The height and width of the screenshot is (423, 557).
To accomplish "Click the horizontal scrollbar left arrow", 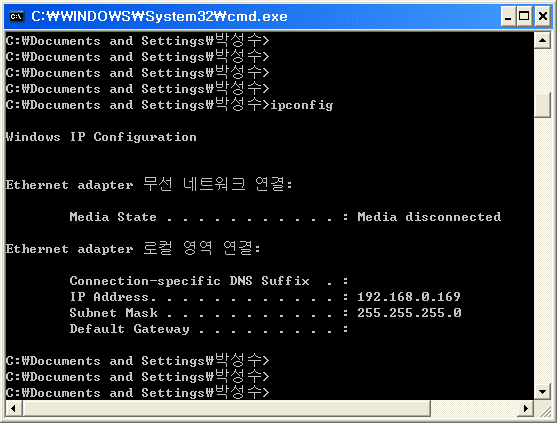I will click(x=14, y=408).
